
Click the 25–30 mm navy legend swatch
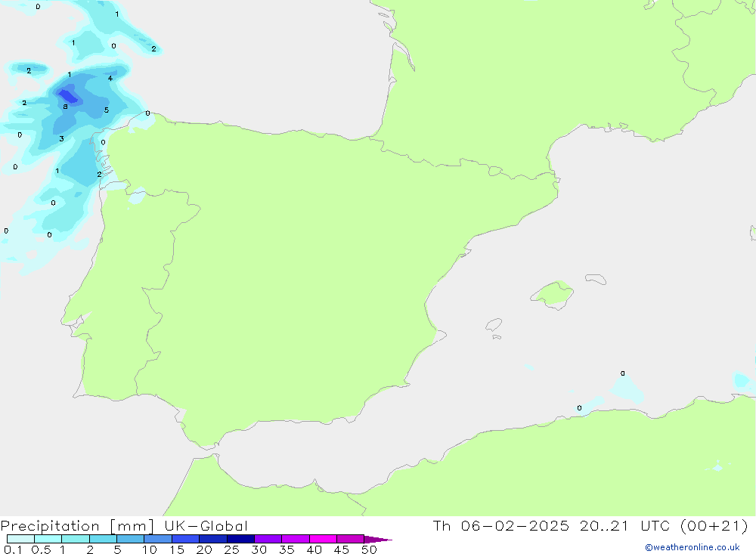tap(240, 539)
